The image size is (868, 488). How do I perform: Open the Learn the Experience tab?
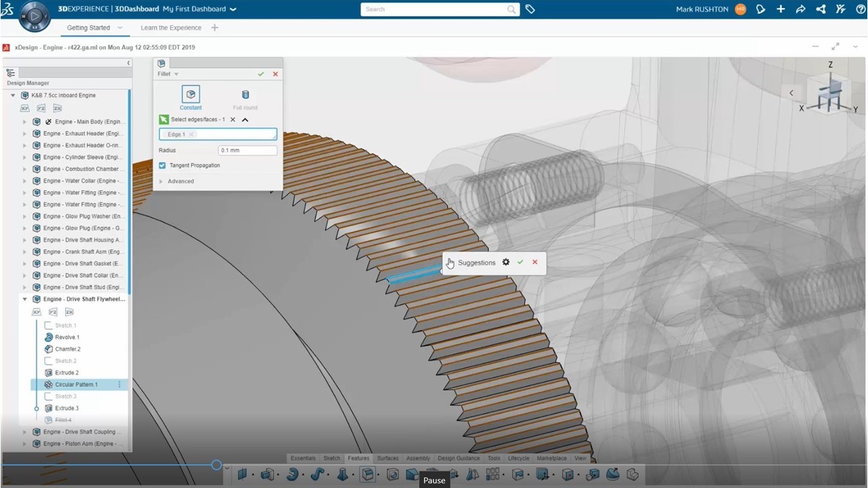pos(171,28)
